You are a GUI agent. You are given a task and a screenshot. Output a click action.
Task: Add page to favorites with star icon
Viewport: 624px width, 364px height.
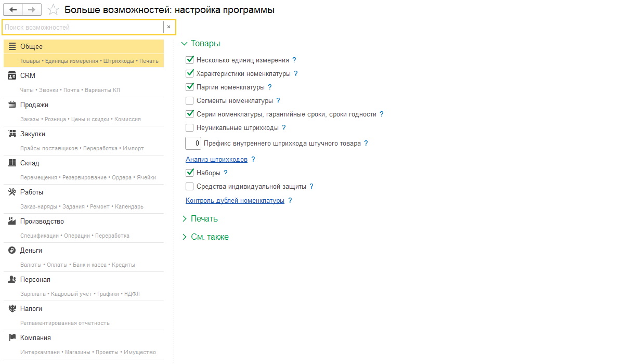click(53, 10)
